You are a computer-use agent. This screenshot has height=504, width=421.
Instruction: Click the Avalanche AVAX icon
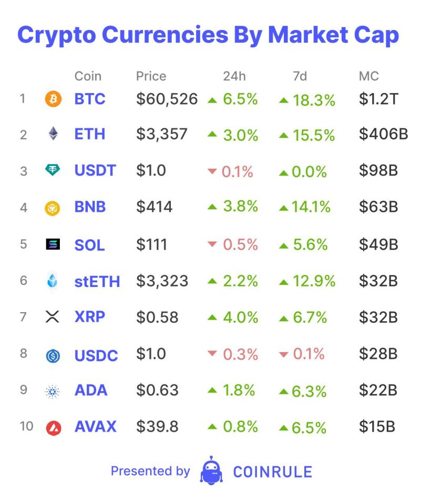point(53,428)
